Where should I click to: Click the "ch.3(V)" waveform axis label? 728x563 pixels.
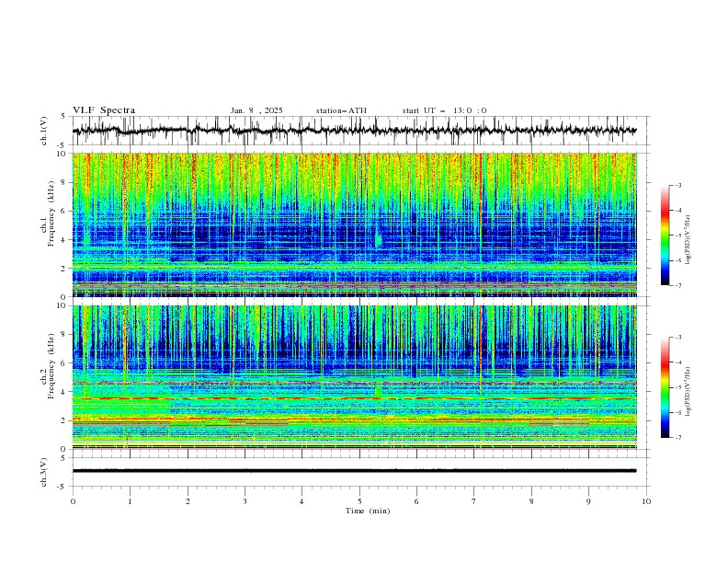[44, 472]
